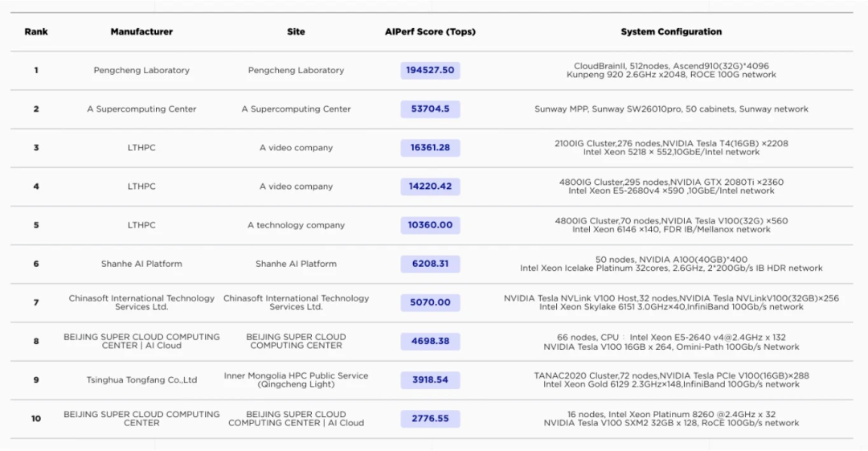
Task: Click the Rank column header
Action: 36,31
